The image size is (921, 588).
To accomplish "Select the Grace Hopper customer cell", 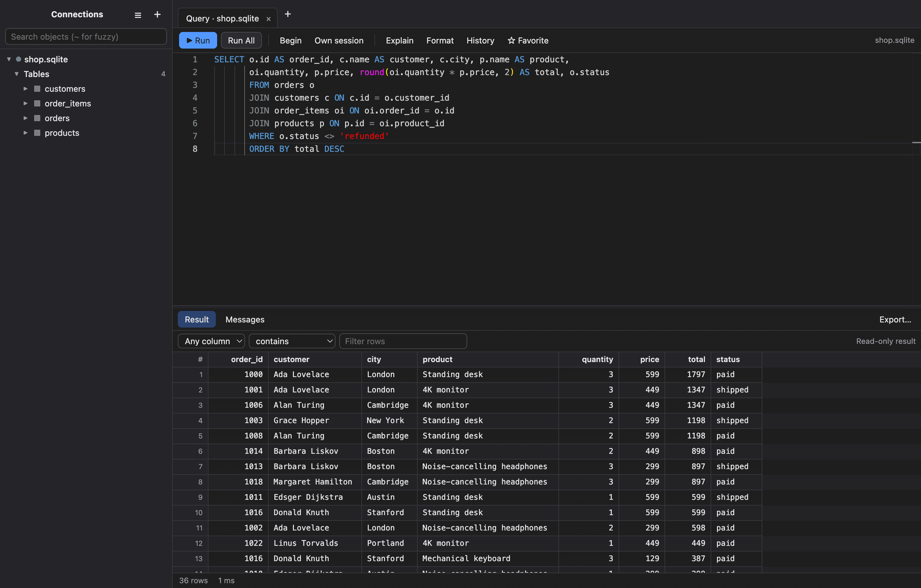I will pos(315,421).
